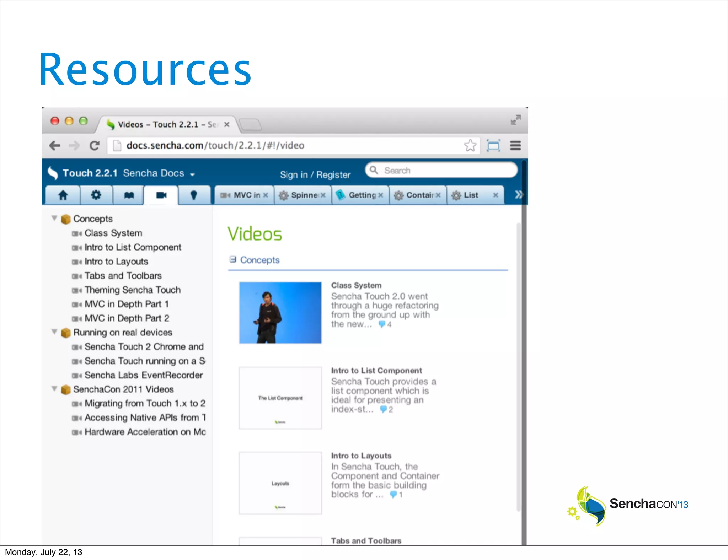The height and width of the screenshot is (560, 728).
Task: Open the Chrome hamburger menu
Action: click(x=515, y=145)
